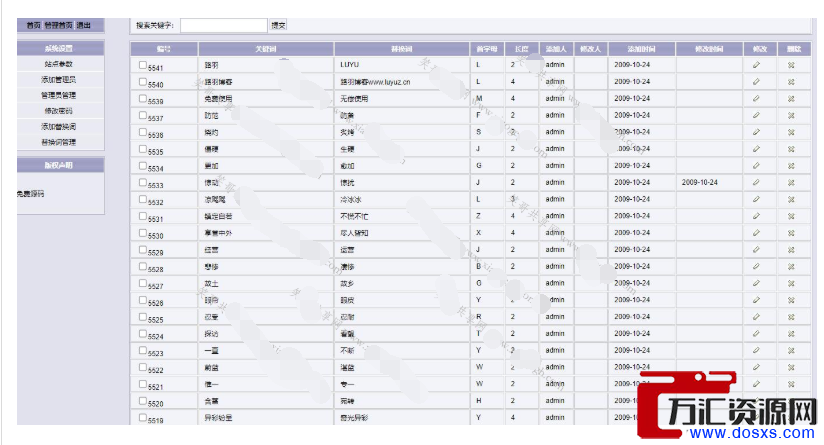The image size is (824, 445).
Task: Edit entry 5530
Action: pos(756,233)
